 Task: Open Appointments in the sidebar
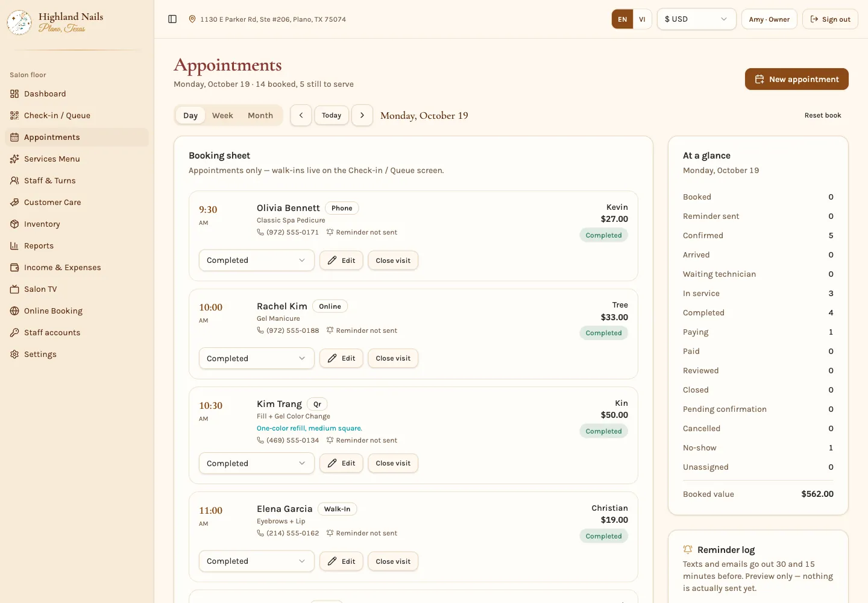[x=77, y=137]
